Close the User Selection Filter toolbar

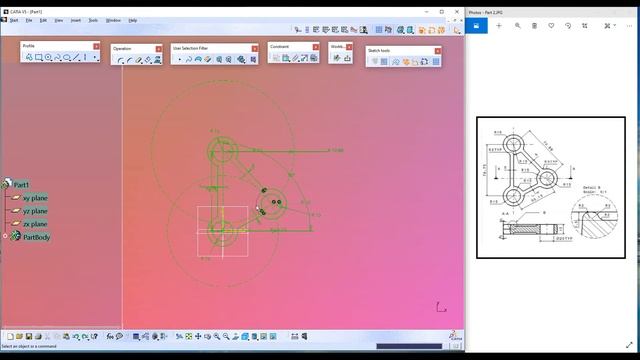coord(255,49)
